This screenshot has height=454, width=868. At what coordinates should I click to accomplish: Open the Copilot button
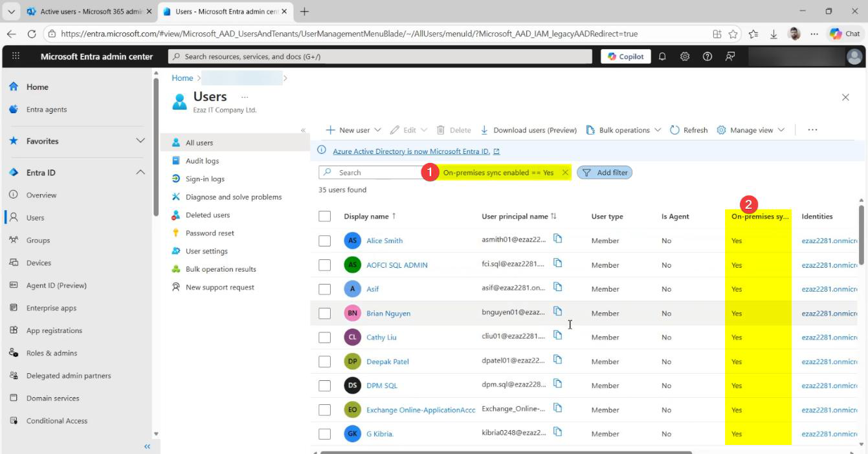pos(626,56)
